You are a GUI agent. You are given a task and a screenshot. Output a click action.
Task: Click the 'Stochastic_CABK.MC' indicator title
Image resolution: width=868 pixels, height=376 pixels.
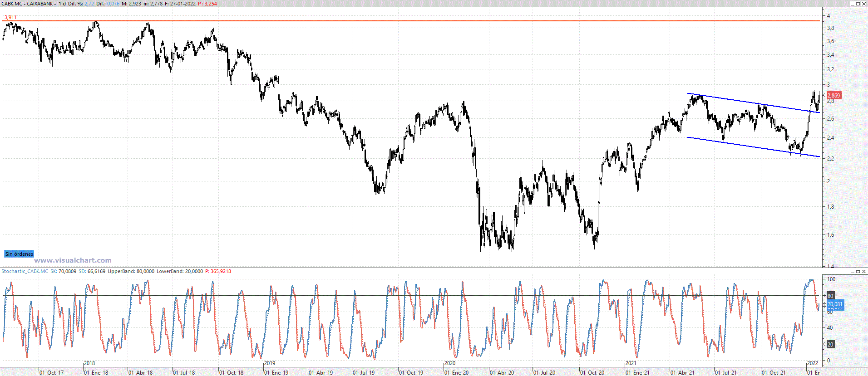(25, 271)
